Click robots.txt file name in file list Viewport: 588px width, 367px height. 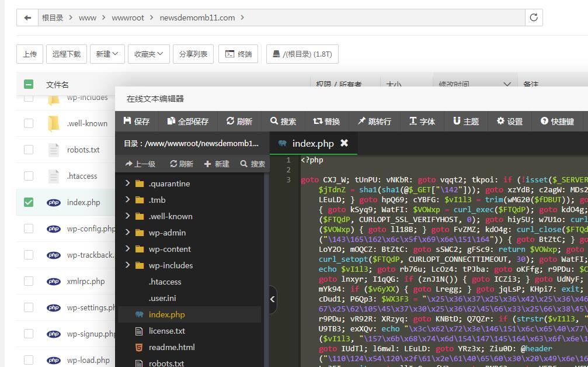(x=83, y=150)
